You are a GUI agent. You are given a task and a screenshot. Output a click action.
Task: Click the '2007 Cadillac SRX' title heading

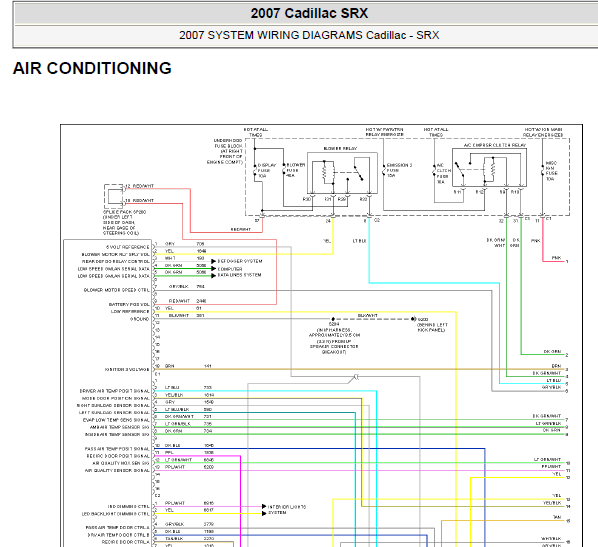(x=309, y=13)
